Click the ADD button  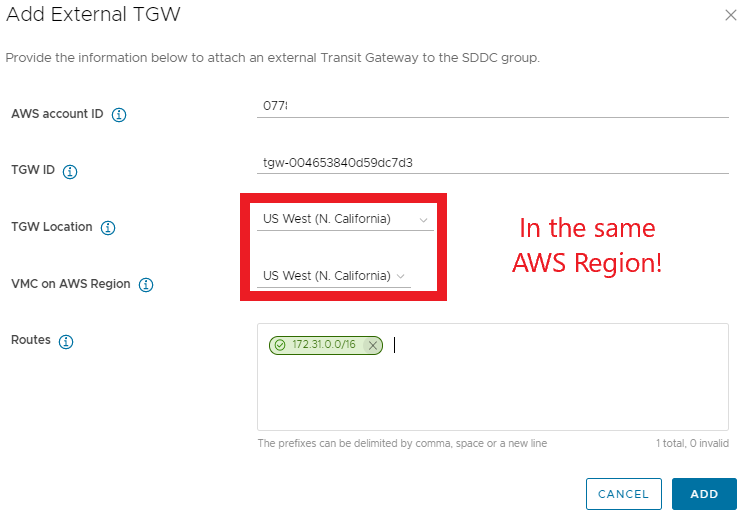tap(704, 494)
